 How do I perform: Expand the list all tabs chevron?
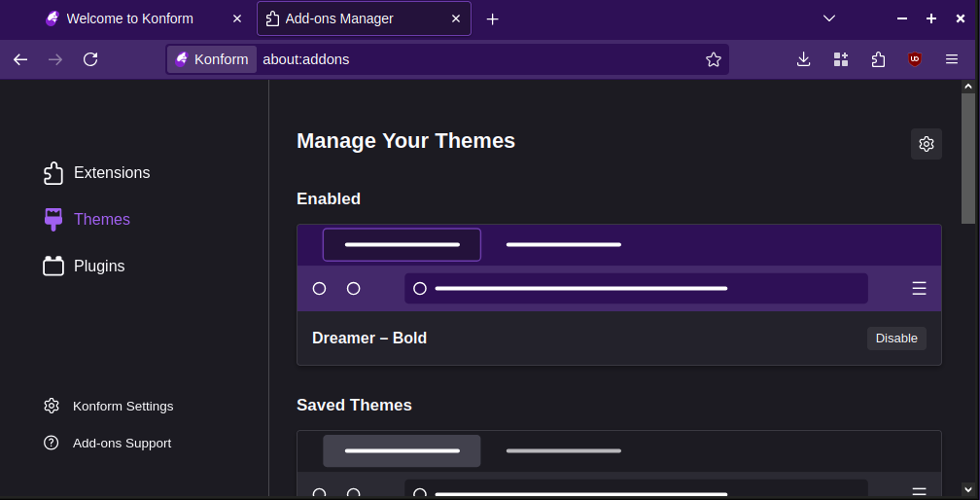[x=829, y=18]
